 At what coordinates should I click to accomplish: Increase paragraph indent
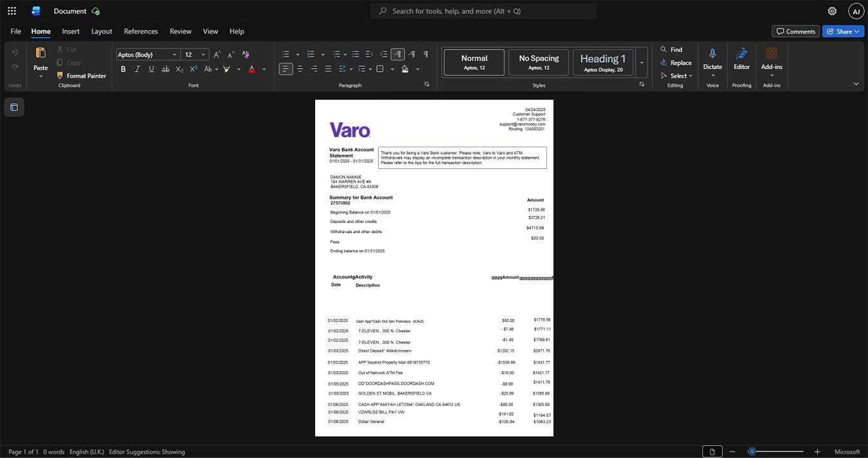[384, 54]
